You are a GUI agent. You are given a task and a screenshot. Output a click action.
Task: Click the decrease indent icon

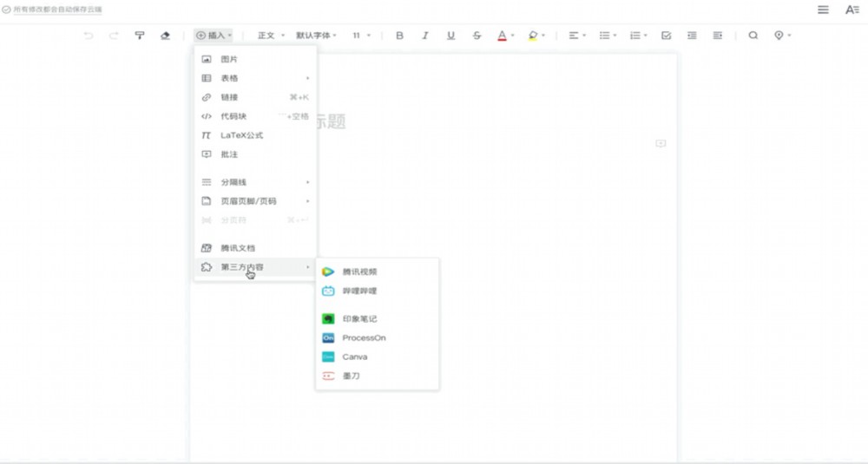(692, 36)
